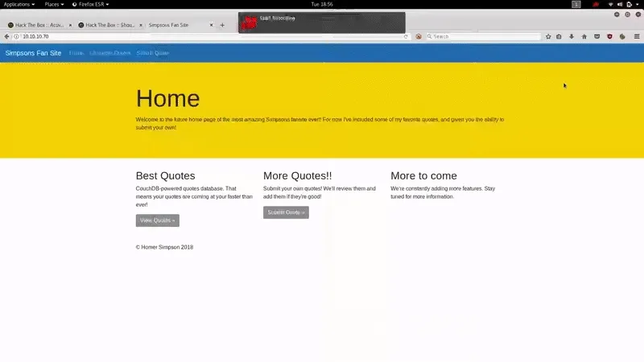644x362 pixels.
Task: Click the volume icon in the system tray
Action: [x=619, y=4]
